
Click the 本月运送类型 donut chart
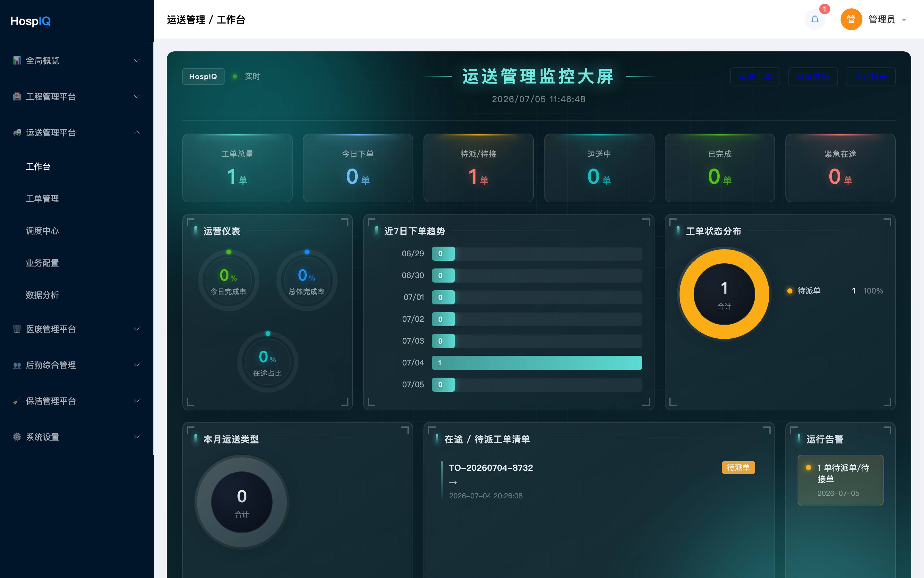242,502
